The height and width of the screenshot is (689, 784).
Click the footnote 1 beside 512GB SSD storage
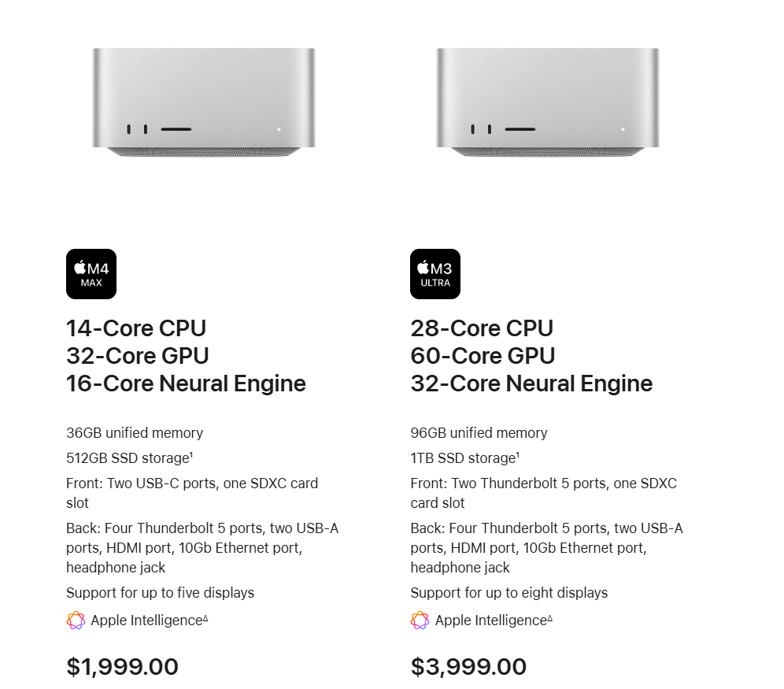pos(191,454)
